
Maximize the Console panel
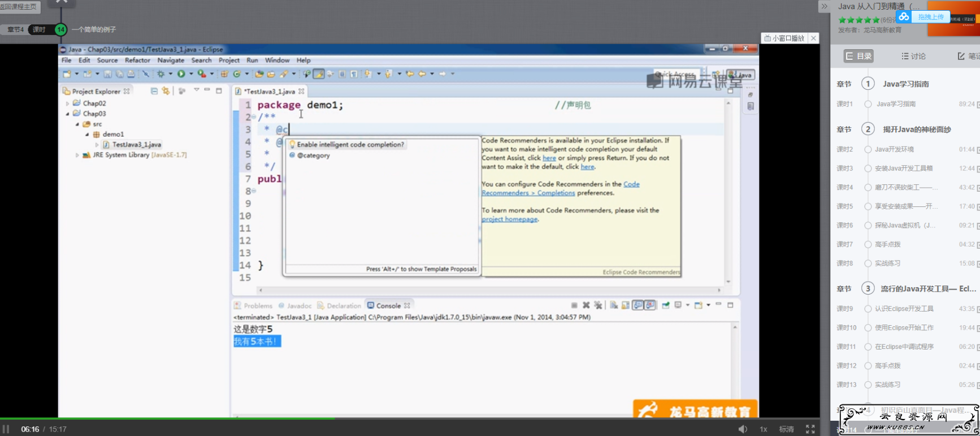click(x=730, y=305)
